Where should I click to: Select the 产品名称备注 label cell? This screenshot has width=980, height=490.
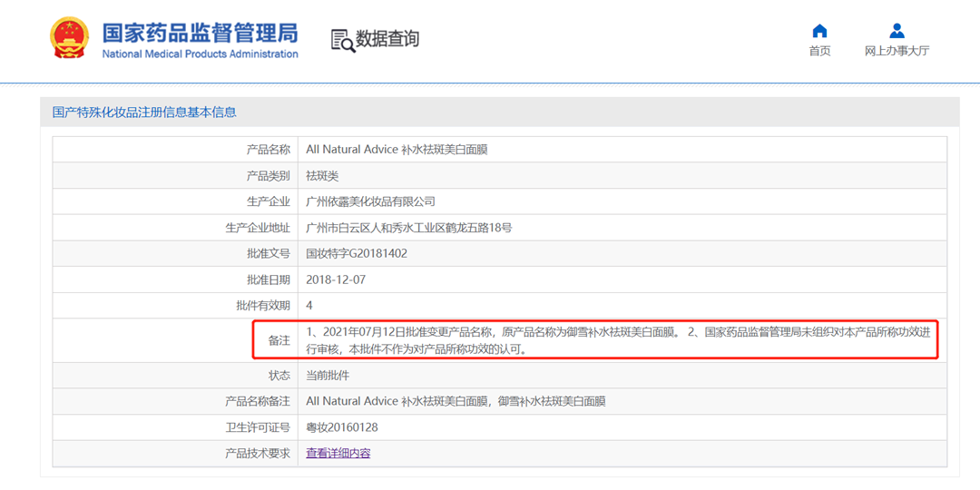click(175, 401)
